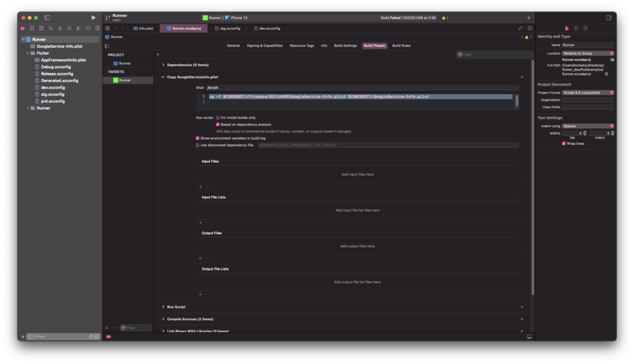The width and height of the screenshot is (634, 364).
Task: Open the Source Control navigator icon
Action: click(x=32, y=28)
